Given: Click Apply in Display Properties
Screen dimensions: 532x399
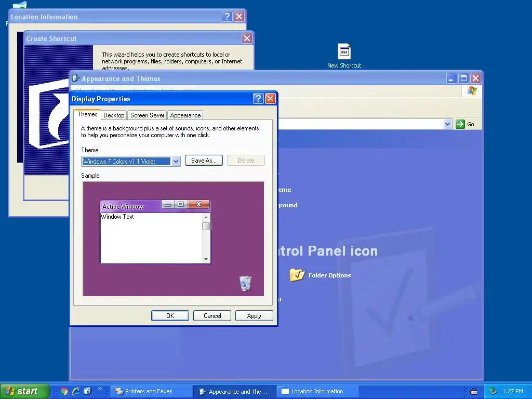Looking at the screenshot, I should point(254,315).
